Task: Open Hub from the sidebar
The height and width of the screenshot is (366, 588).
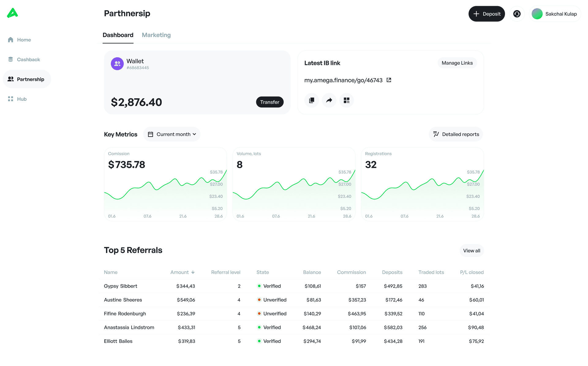Action: pyautogui.click(x=21, y=99)
